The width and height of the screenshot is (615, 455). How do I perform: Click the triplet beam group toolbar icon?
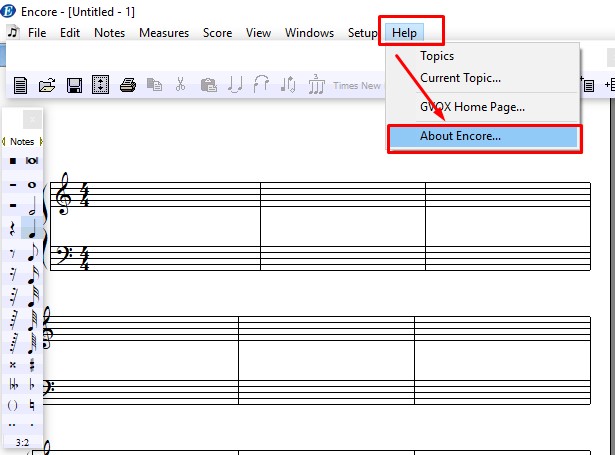[x=316, y=84]
